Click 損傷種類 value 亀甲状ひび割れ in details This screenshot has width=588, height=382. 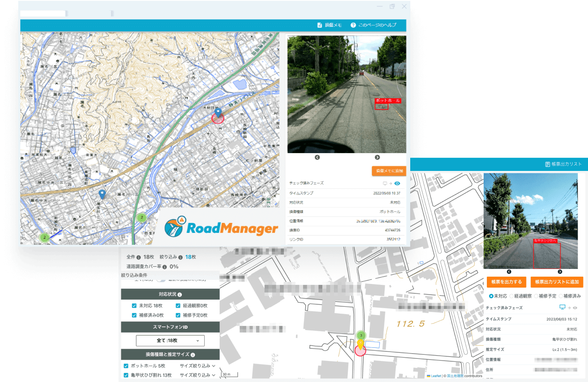(x=564, y=339)
